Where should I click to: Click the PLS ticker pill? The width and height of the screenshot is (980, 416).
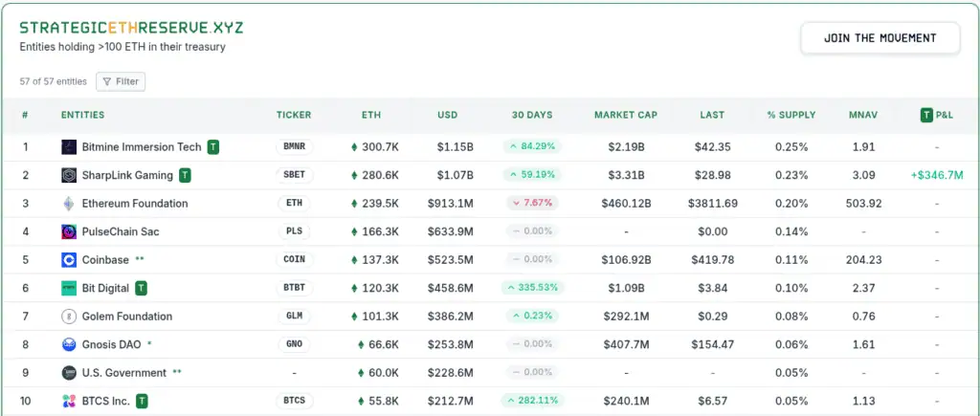tap(295, 231)
